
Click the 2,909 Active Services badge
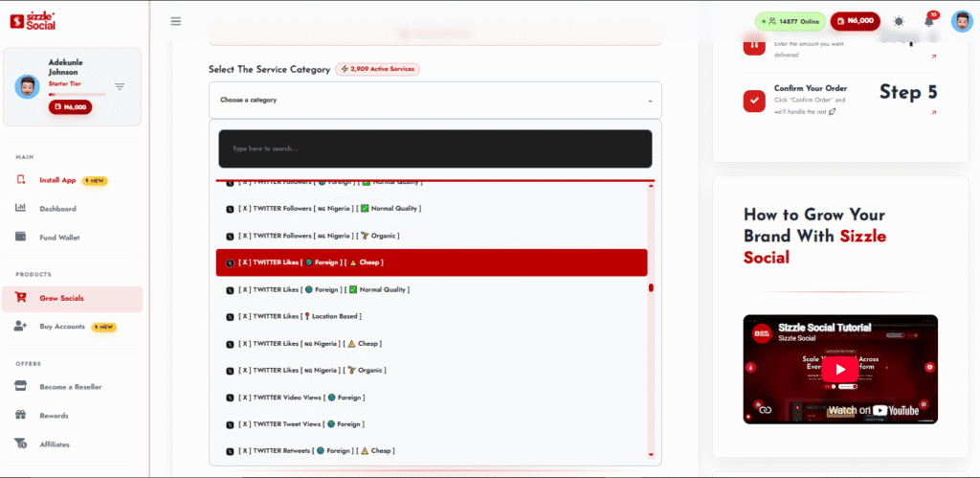(377, 69)
